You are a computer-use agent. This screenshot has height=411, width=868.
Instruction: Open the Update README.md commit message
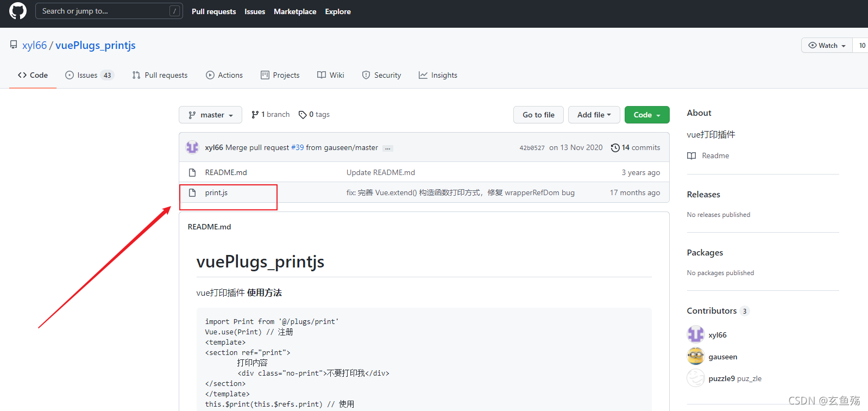coord(381,172)
